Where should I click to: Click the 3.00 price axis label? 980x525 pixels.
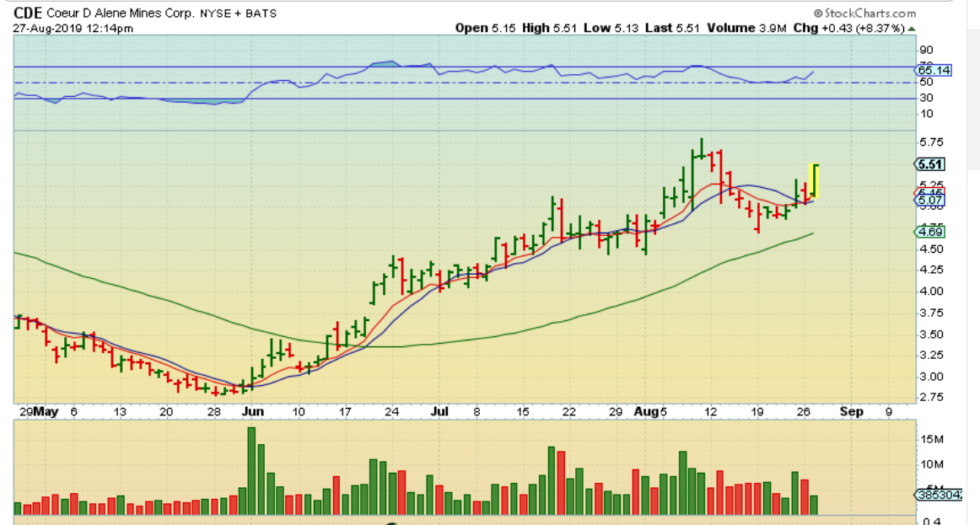pos(931,377)
